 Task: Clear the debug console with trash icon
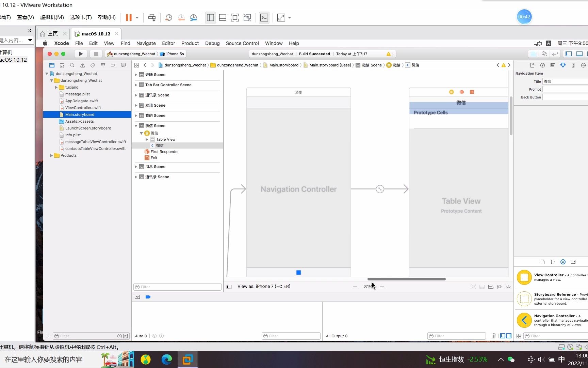pos(493,336)
